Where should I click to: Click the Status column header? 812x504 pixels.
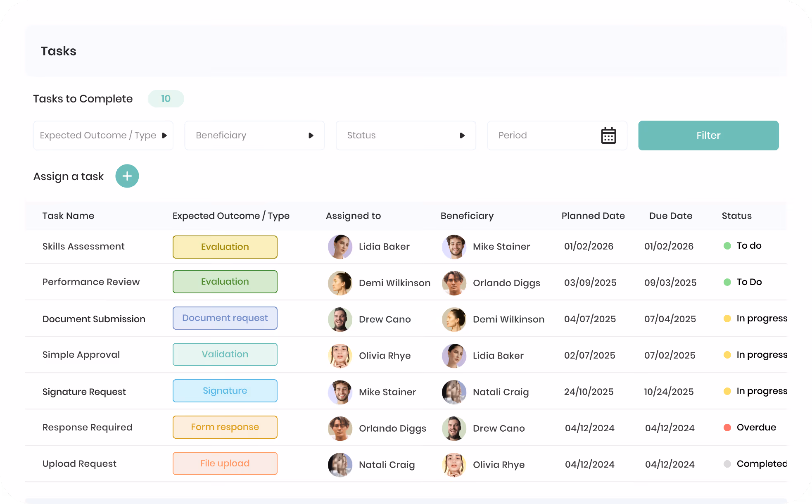[736, 216]
